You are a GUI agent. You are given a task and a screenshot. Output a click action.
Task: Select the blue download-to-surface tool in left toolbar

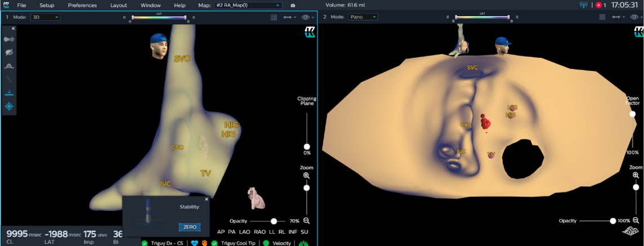pyautogui.click(x=8, y=93)
